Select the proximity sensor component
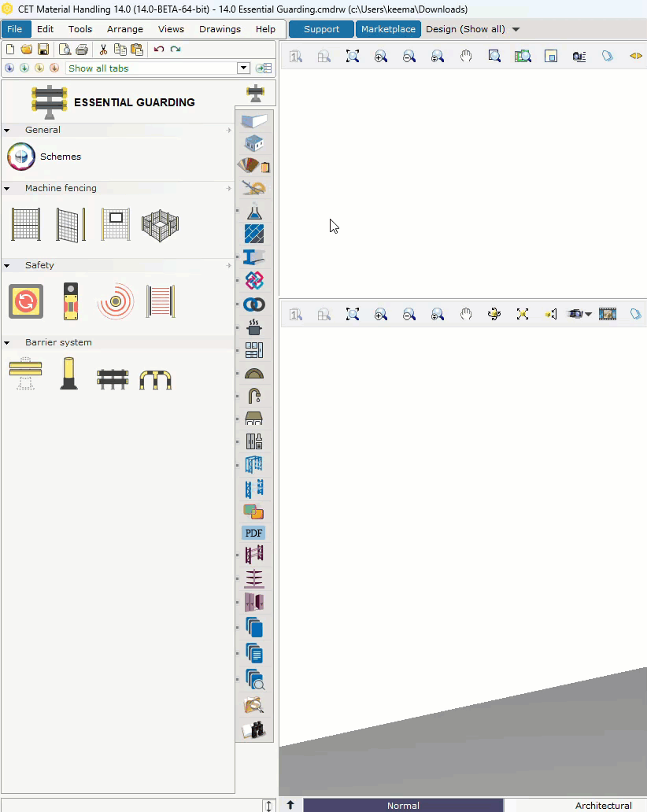 pyautogui.click(x=116, y=301)
